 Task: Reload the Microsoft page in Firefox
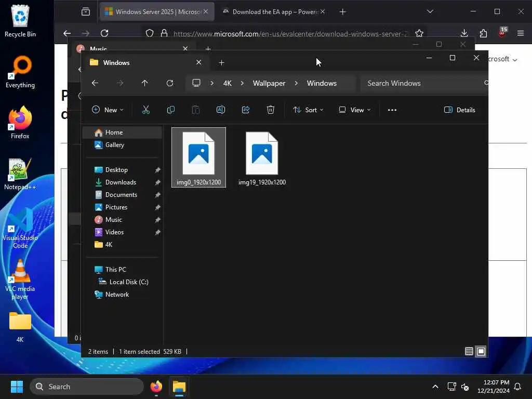pos(104,33)
